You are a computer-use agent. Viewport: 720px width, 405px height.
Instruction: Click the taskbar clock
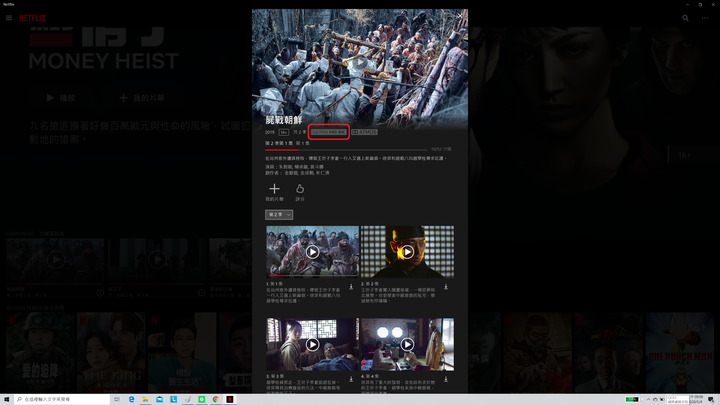point(697,399)
